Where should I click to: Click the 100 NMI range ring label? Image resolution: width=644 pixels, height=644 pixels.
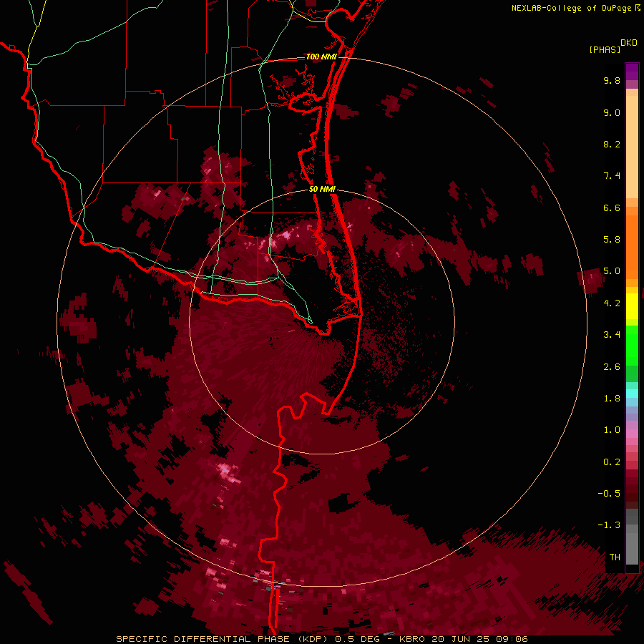point(321,57)
